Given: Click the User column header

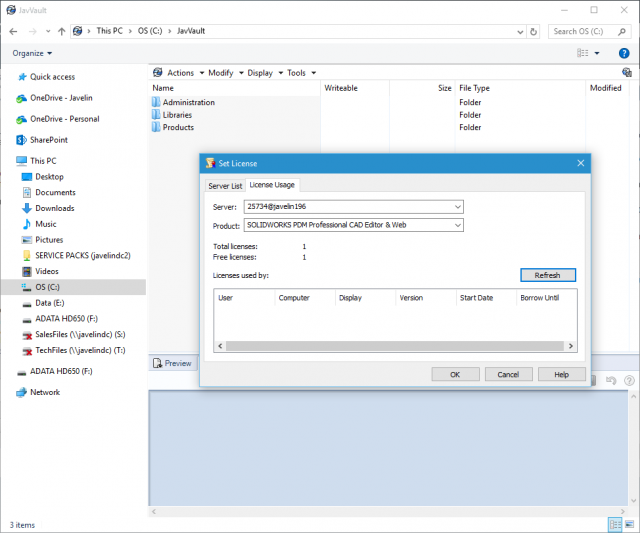Looking at the screenshot, I should [225, 298].
